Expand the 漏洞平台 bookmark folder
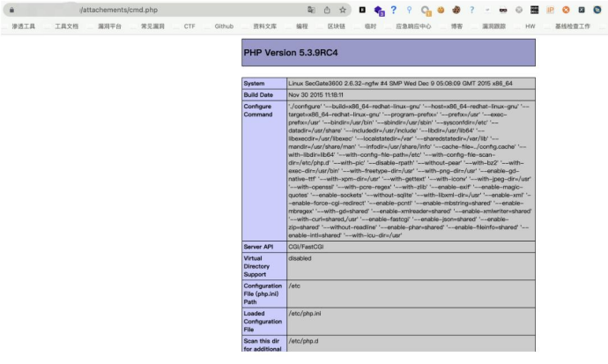This screenshot has height=364, width=608. point(110,26)
